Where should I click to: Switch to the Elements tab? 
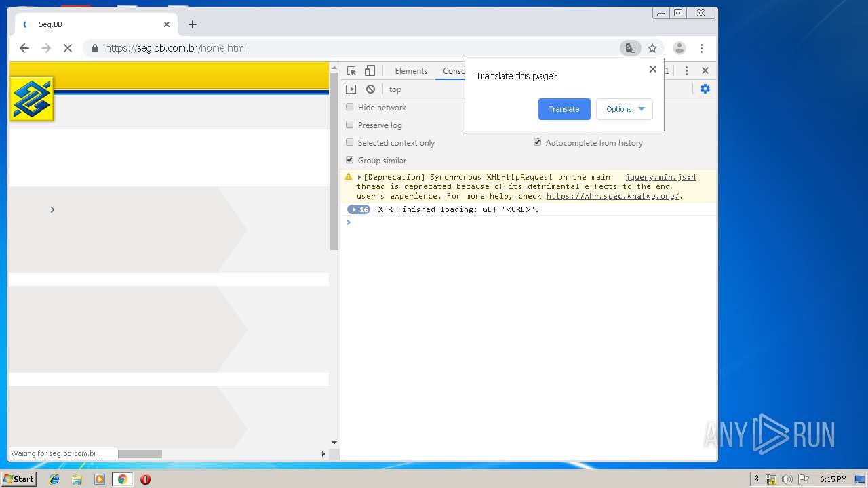click(x=411, y=71)
